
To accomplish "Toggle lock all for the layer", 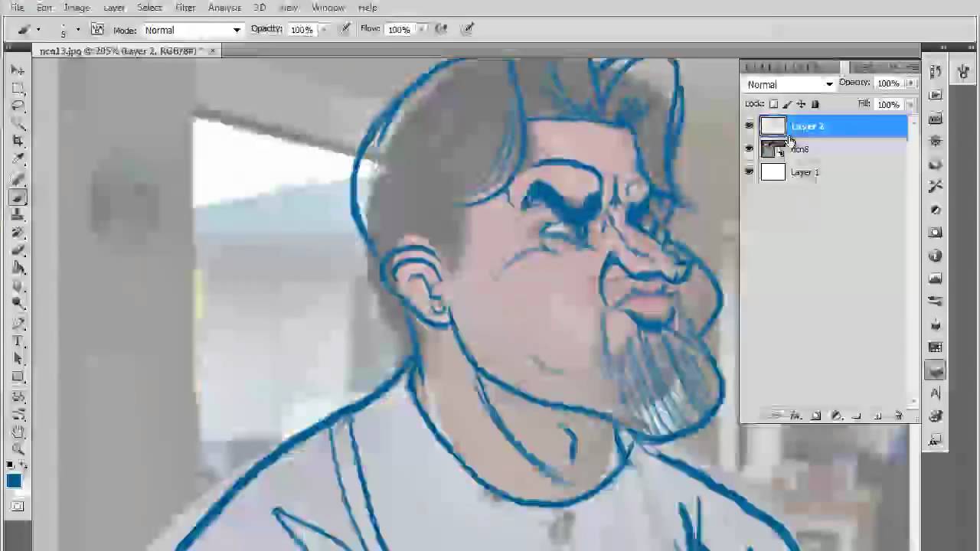I will 815,104.
